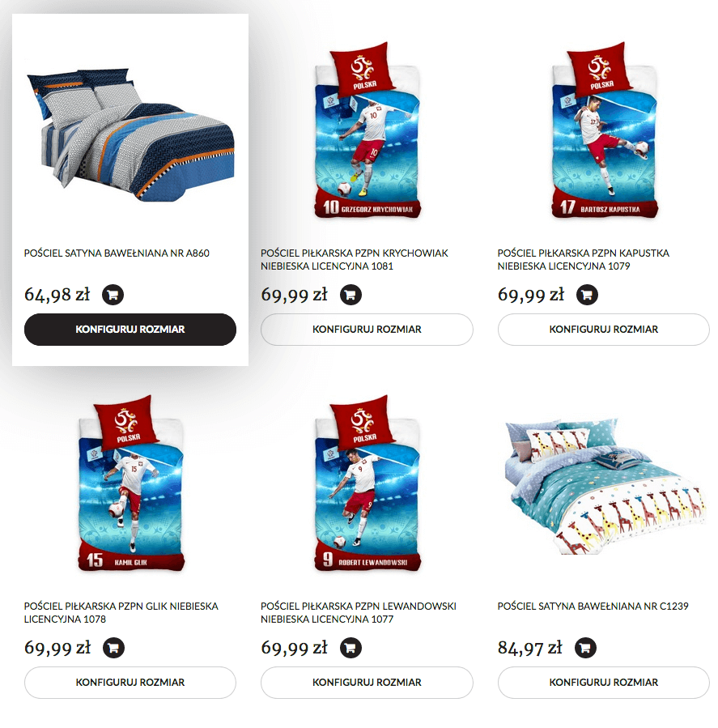Add Kapustka bedding via cart icon
This screenshot has width=718, height=728.
(x=587, y=294)
